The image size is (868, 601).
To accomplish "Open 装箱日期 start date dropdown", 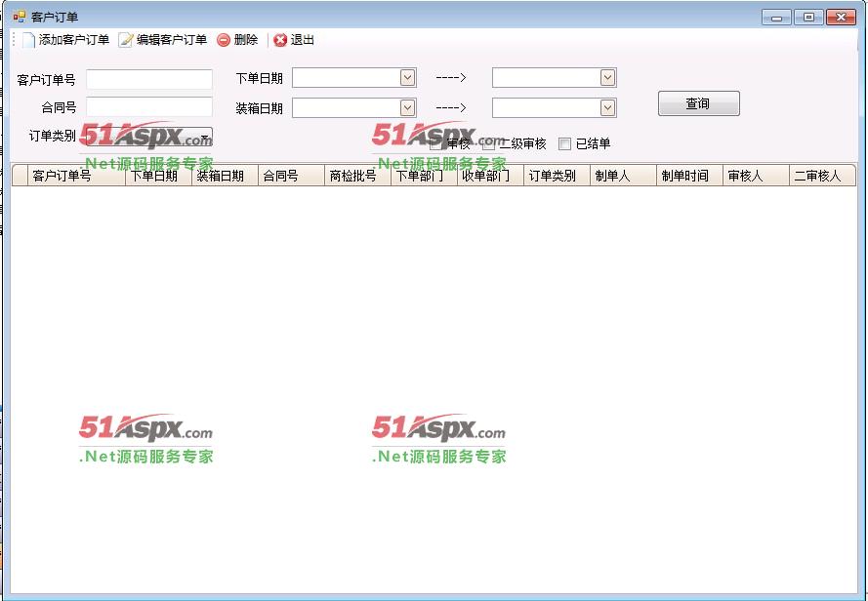I will 407,107.
